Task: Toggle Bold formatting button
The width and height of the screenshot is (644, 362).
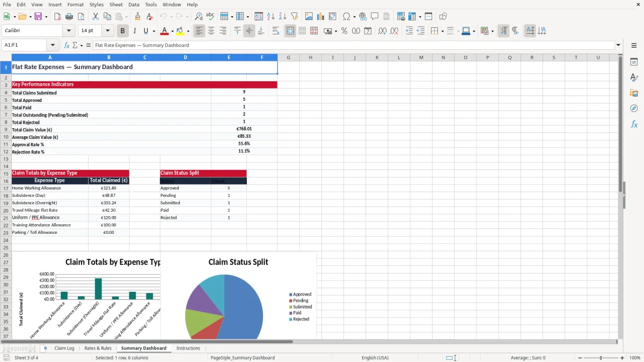Action: 122,31
